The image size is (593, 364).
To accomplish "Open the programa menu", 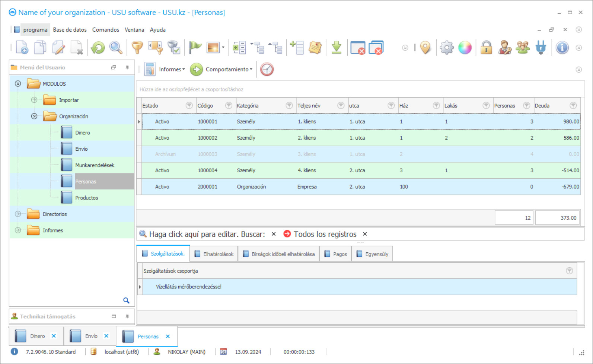I will [35, 30].
